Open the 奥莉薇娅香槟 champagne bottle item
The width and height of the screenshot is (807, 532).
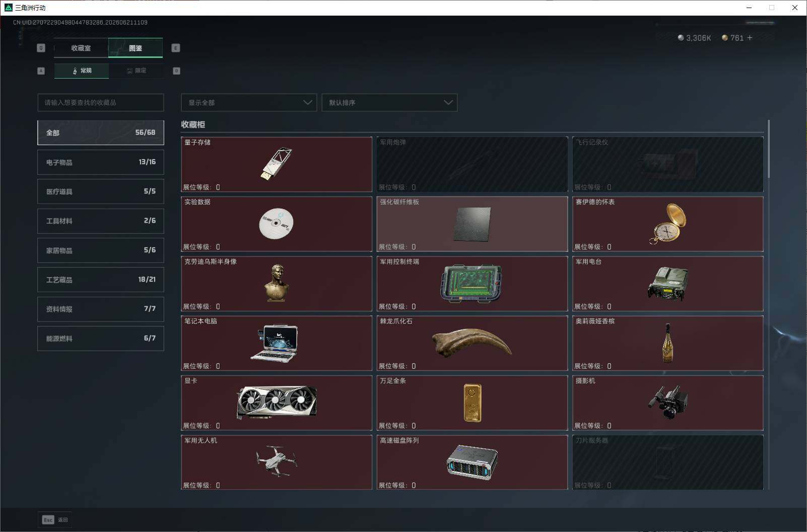[x=668, y=343]
